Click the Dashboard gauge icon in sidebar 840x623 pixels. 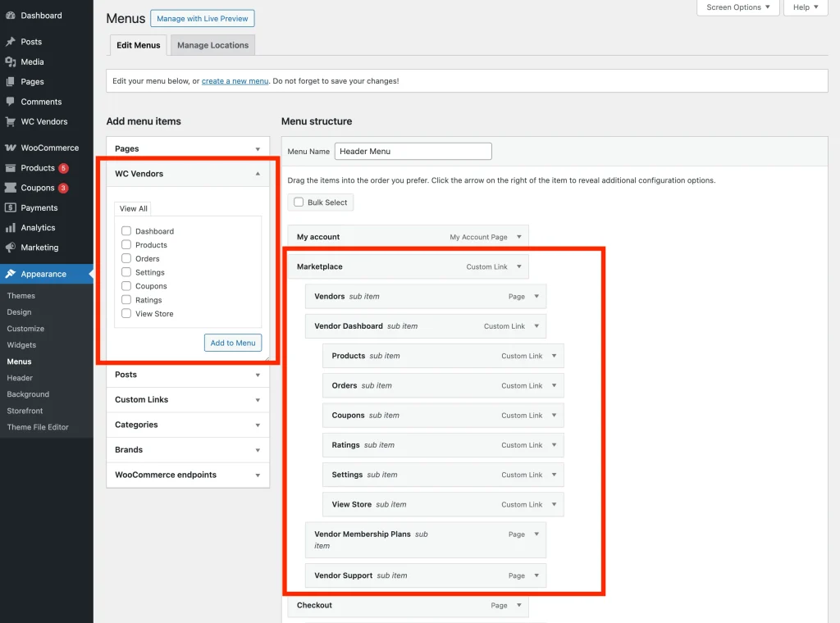[x=10, y=16]
